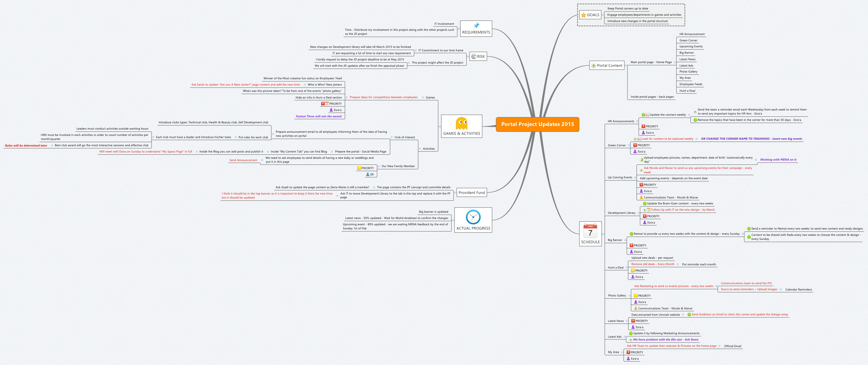
Task: Select This project might affect the JD project
Action: [x=437, y=63]
